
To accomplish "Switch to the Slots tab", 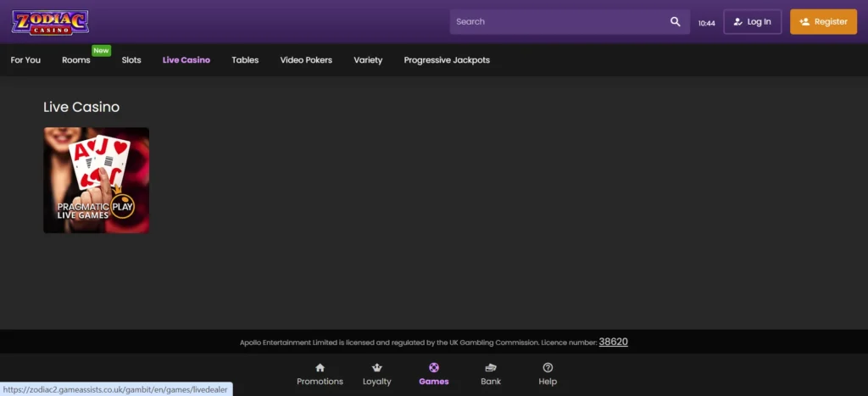I will tap(131, 60).
